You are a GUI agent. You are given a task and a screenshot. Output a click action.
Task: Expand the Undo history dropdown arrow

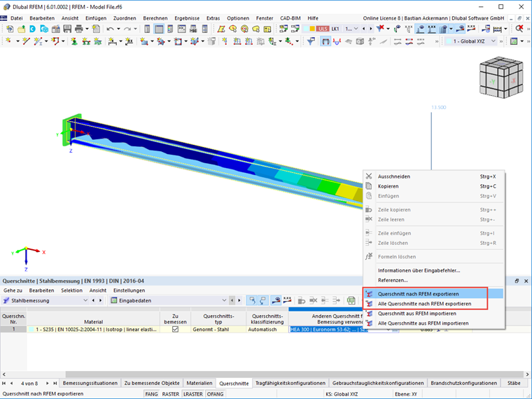(x=118, y=29)
